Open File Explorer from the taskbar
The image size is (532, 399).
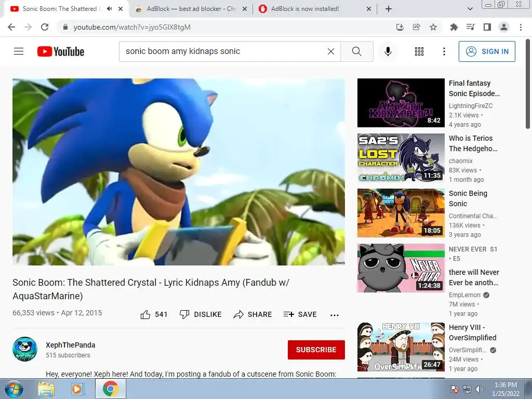[x=46, y=389]
